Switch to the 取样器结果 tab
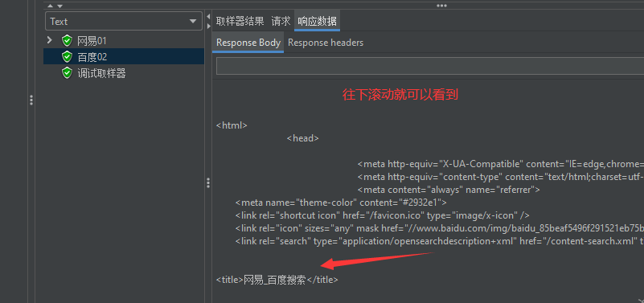Image resolution: width=644 pixels, height=303 pixels. (240, 21)
